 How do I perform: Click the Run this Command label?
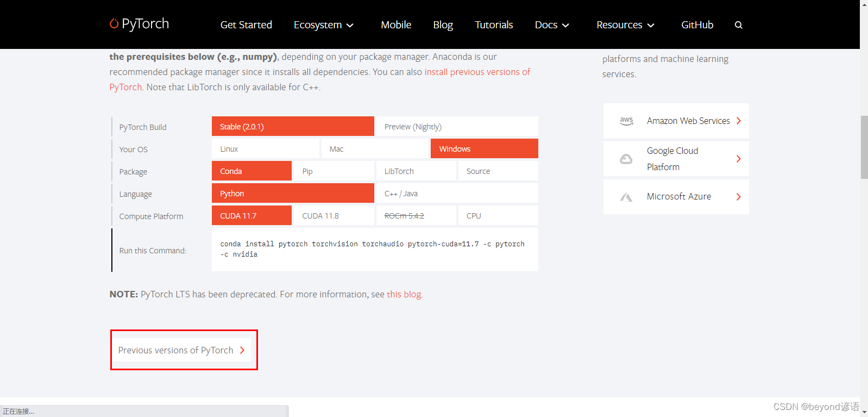click(153, 251)
